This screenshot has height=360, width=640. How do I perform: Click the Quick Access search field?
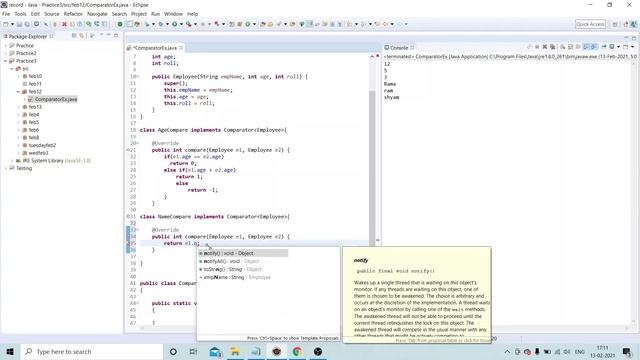[590, 24]
